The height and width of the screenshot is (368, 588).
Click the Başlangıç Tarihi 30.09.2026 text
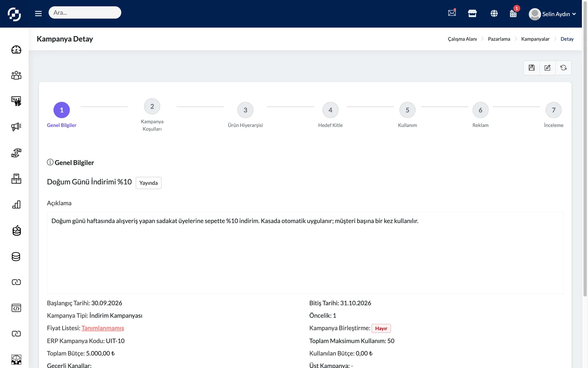(x=85, y=303)
